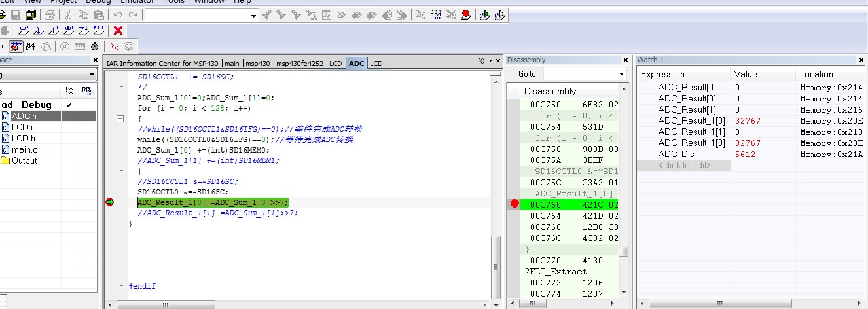Click the Step Over debug icon
The height and width of the screenshot is (309, 868).
[24, 30]
